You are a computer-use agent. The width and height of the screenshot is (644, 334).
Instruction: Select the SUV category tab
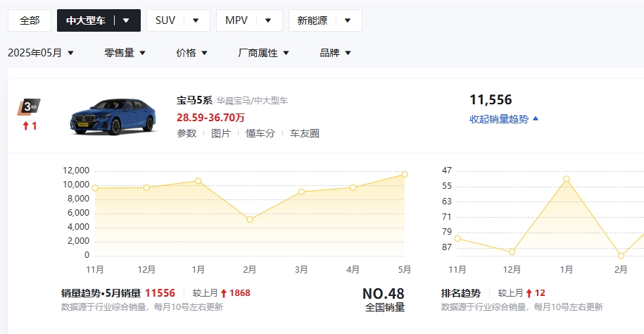point(165,20)
